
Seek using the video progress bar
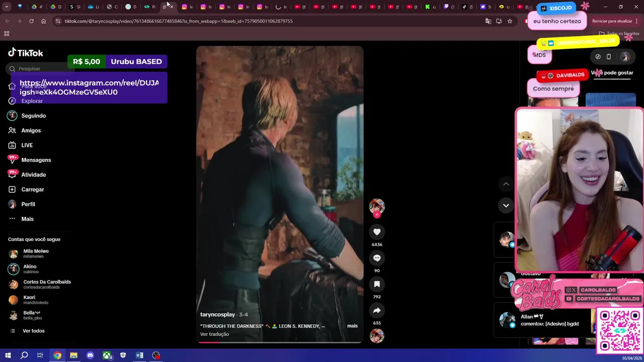(x=280, y=342)
